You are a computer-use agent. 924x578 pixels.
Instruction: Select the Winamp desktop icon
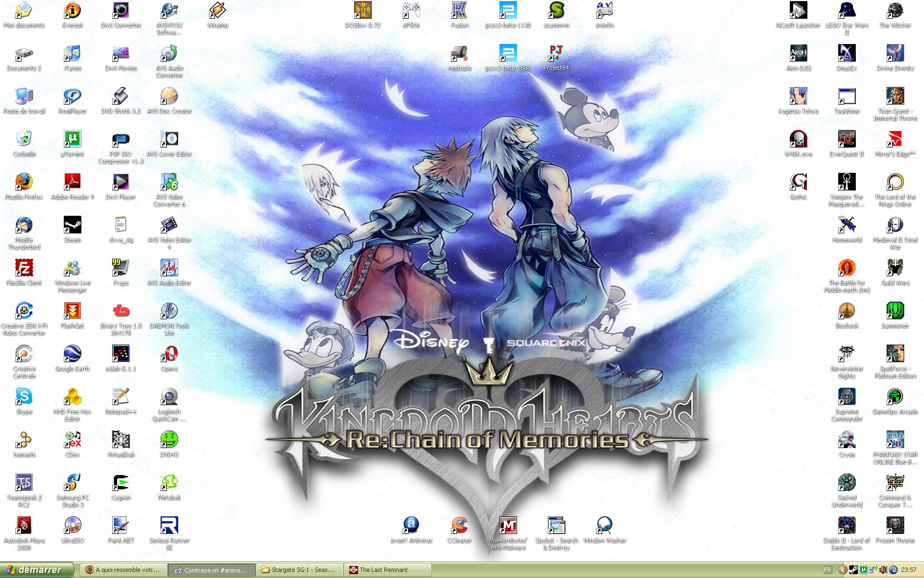[x=217, y=11]
